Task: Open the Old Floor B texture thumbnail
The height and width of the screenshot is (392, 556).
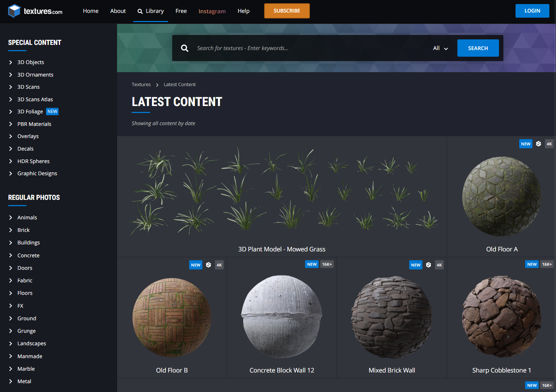Action: [x=171, y=317]
